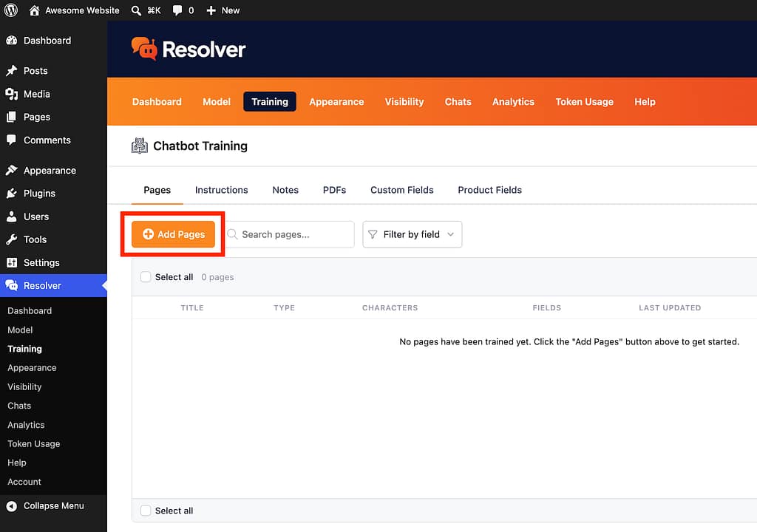The width and height of the screenshot is (757, 532).
Task: Tick the bottom Select all checkbox
Action: coord(146,511)
